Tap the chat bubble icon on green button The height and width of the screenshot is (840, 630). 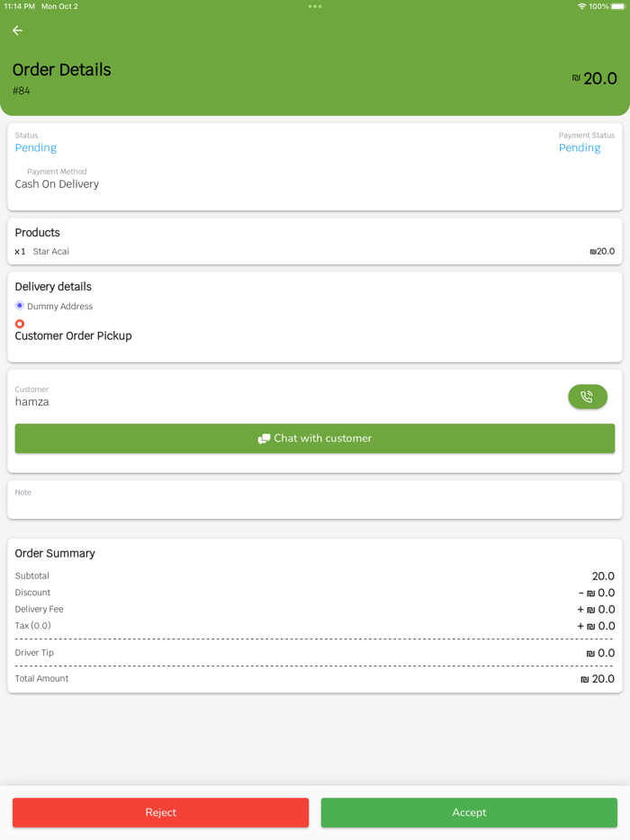tap(264, 438)
